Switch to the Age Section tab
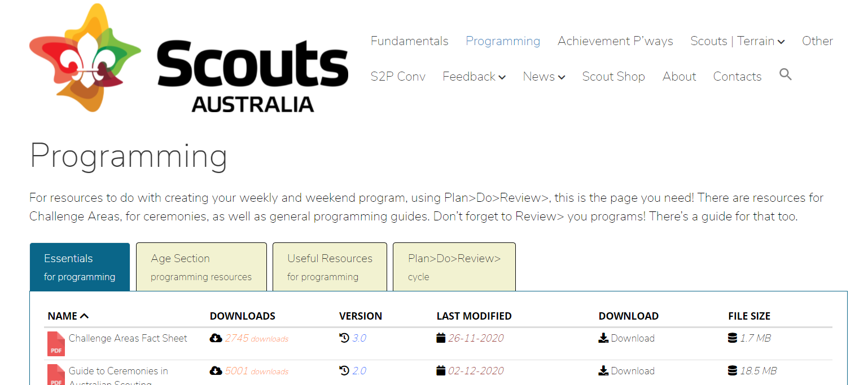Viewport: 868px width, 385px height. click(201, 266)
